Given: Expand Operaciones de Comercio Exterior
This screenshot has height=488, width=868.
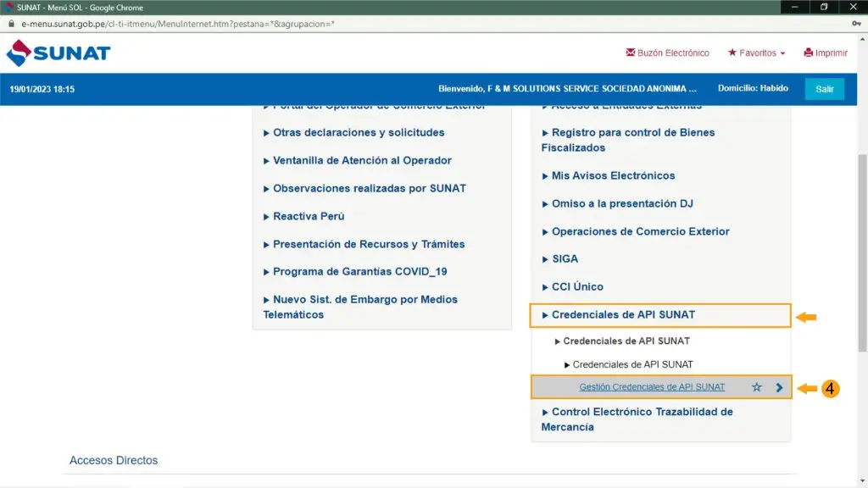Looking at the screenshot, I should click(x=635, y=231).
